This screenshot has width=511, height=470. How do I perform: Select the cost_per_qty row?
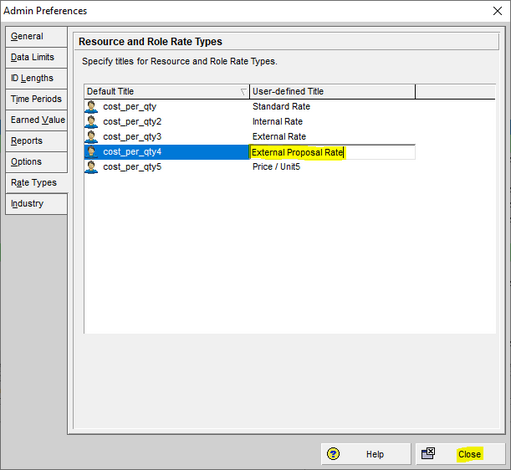pos(249,107)
